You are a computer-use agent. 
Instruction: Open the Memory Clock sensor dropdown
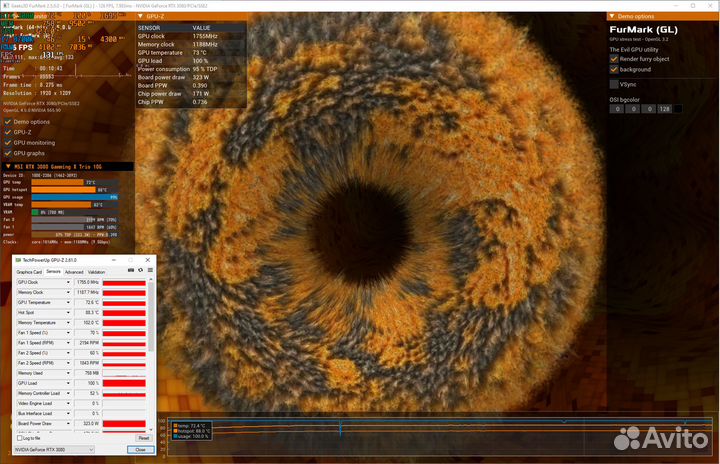tap(68, 292)
